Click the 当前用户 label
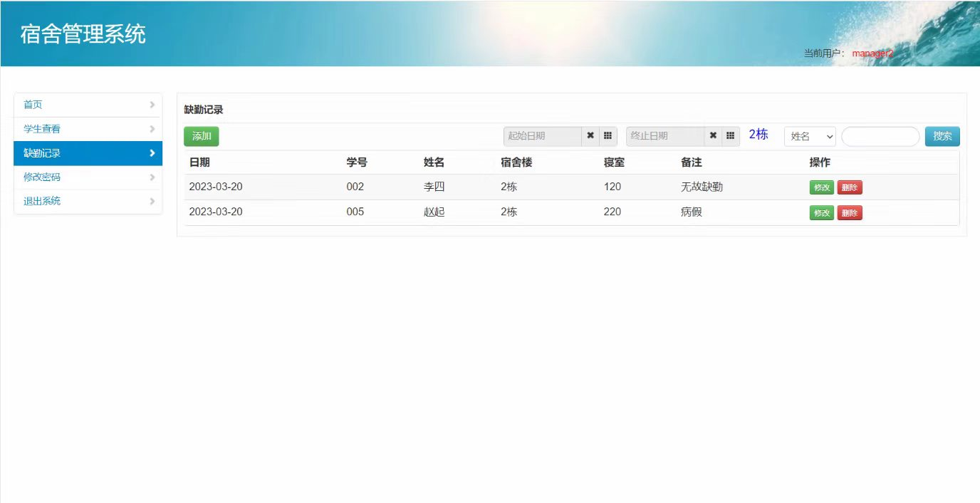 pos(824,53)
